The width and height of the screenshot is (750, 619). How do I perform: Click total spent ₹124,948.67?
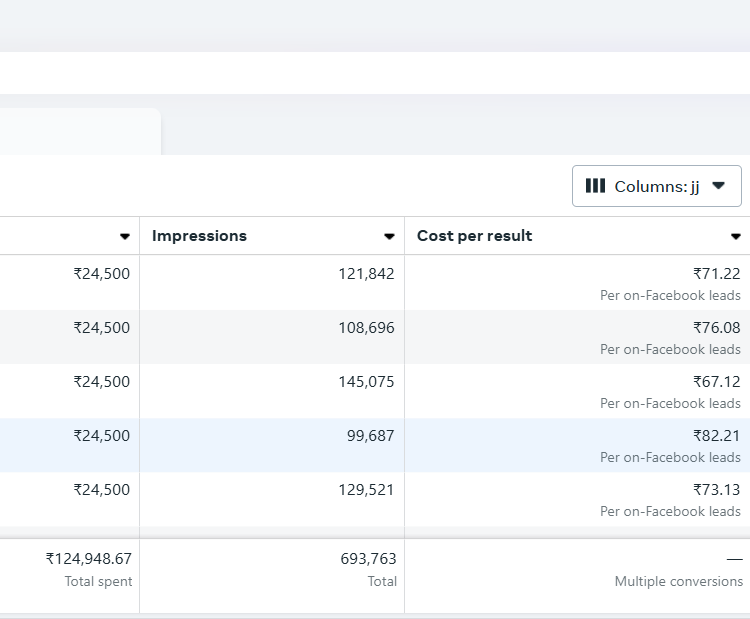point(89,559)
